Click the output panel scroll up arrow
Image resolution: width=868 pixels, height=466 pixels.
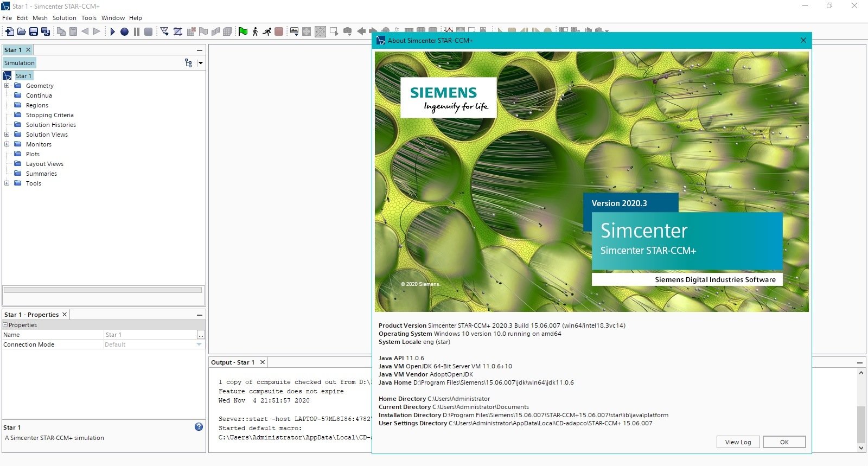[x=861, y=373]
